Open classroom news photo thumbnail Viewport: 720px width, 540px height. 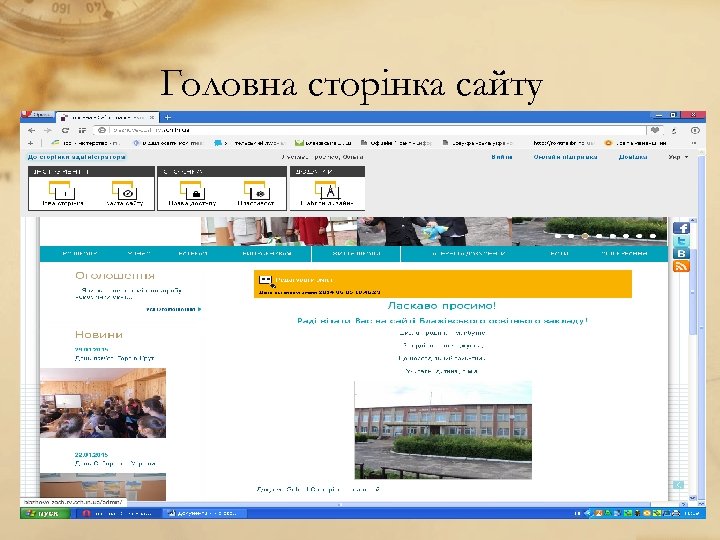tap(103, 403)
